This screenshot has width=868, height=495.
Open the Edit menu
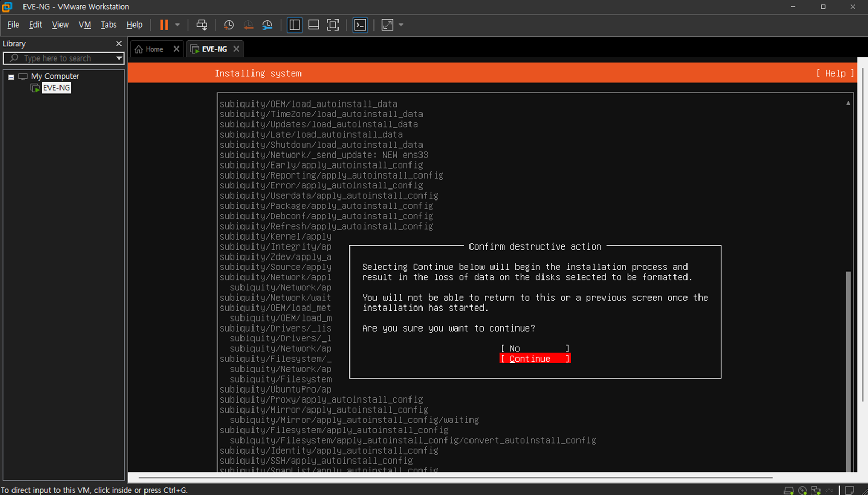tap(35, 25)
